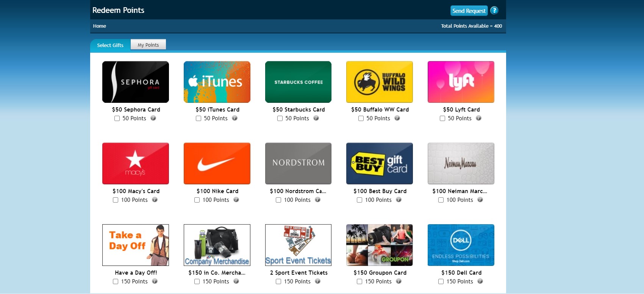Tick the Neiman Marcus card checkbox
Screen dimensions: 644x294
[x=441, y=200]
